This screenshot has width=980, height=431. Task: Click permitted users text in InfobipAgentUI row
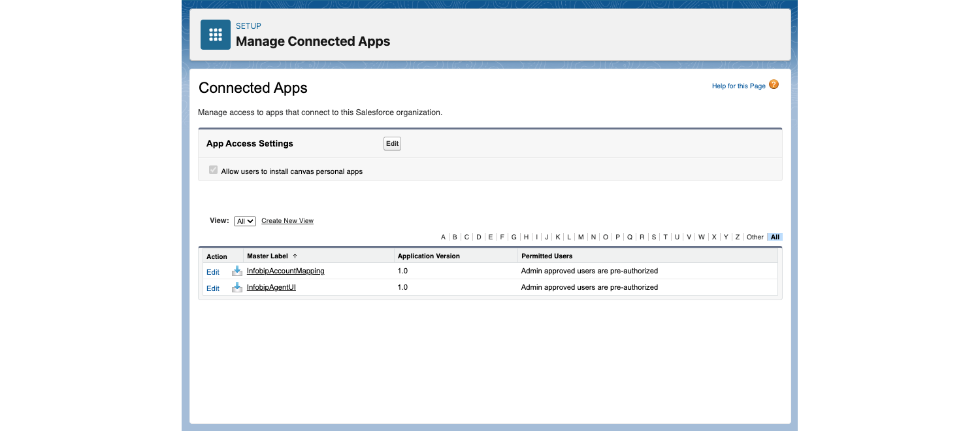coord(589,287)
